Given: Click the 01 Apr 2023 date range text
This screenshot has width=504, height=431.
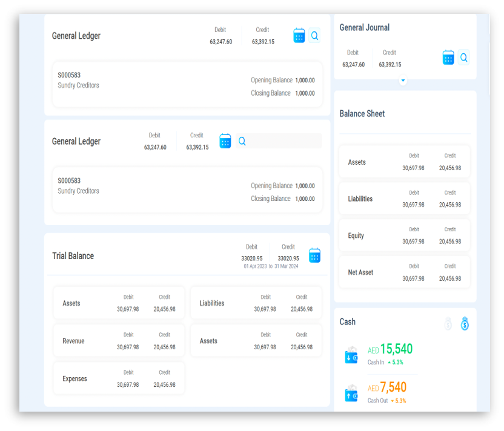Looking at the screenshot, I should coord(253,266).
